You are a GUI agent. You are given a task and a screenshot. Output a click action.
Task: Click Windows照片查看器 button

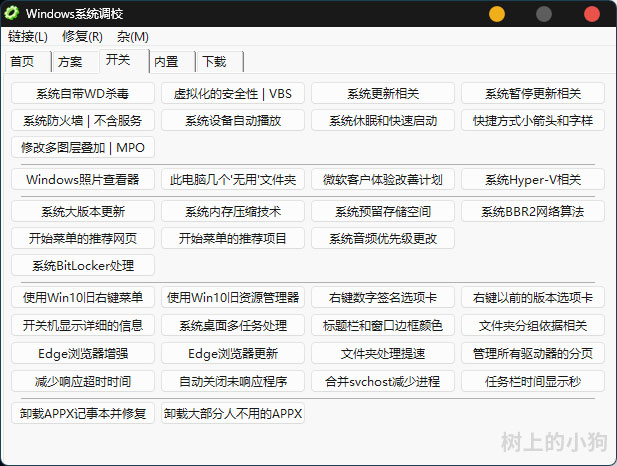pyautogui.click(x=83, y=179)
